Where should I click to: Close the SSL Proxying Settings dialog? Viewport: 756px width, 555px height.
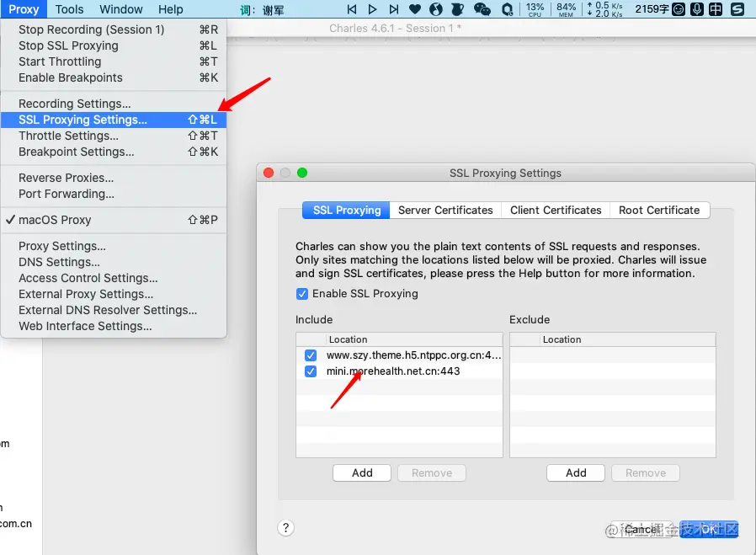point(269,173)
